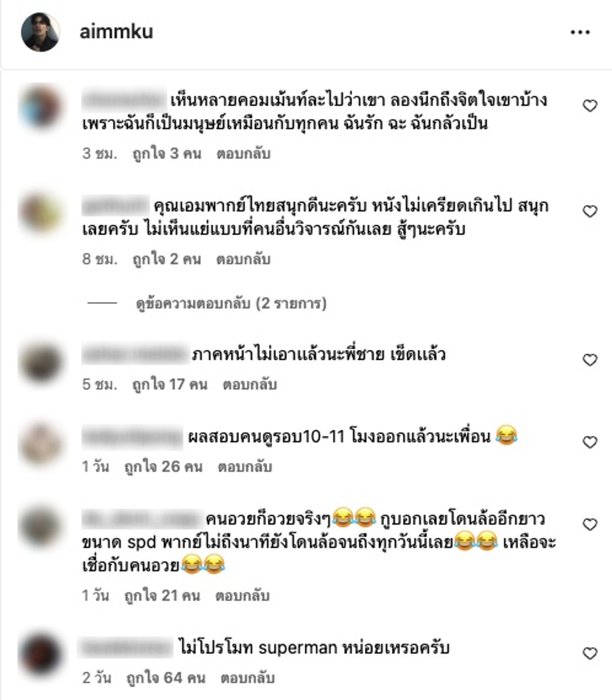612x700 pixels.
Task: Reply to the superman comment from 2 วัน
Action: [247, 678]
